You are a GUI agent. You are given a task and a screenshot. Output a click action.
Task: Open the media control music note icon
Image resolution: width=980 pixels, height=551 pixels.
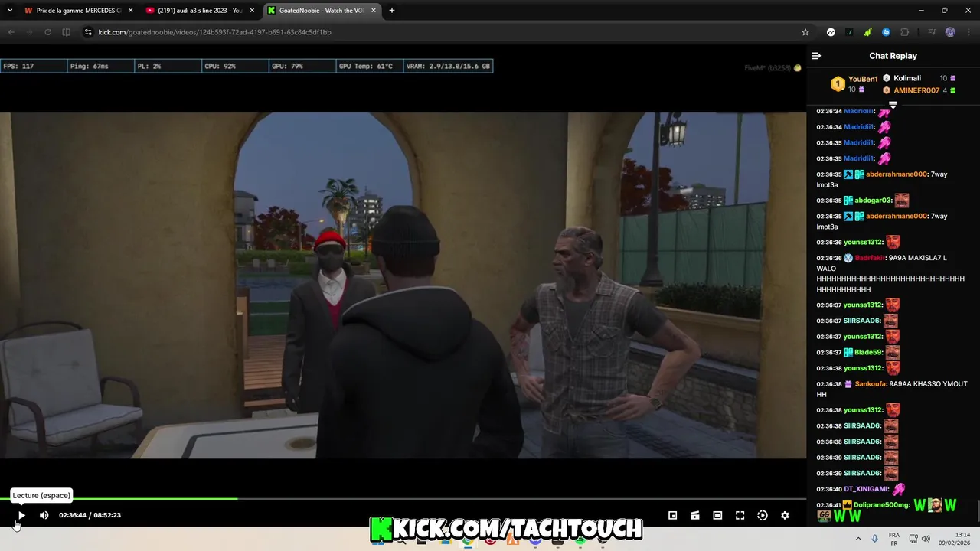pos(931,32)
